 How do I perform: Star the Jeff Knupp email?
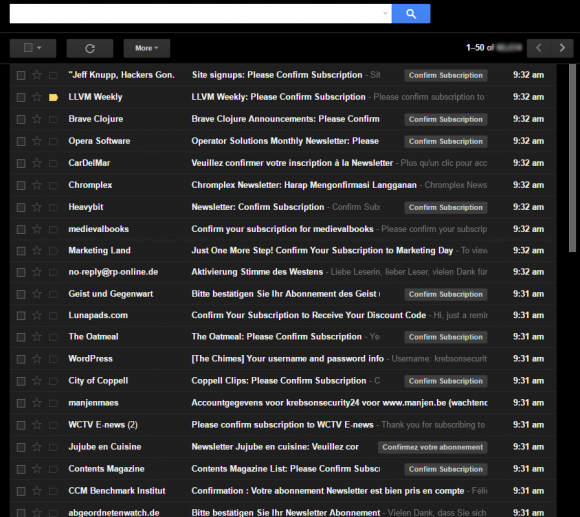click(x=37, y=75)
